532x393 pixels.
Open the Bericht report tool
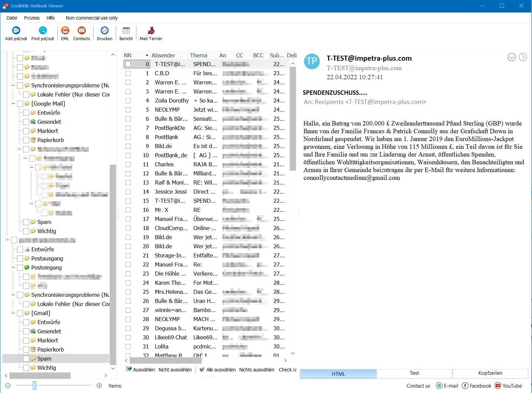point(126,31)
